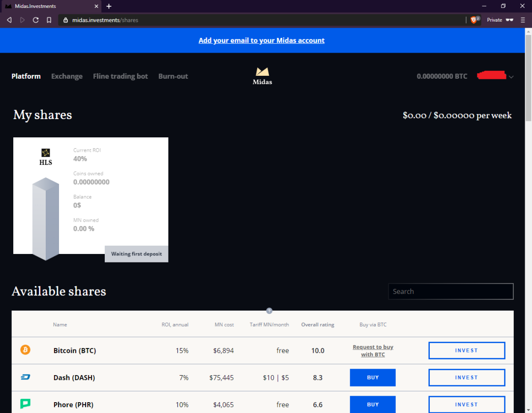Click Request to buy with BTC
532x413 pixels.
[x=373, y=350]
